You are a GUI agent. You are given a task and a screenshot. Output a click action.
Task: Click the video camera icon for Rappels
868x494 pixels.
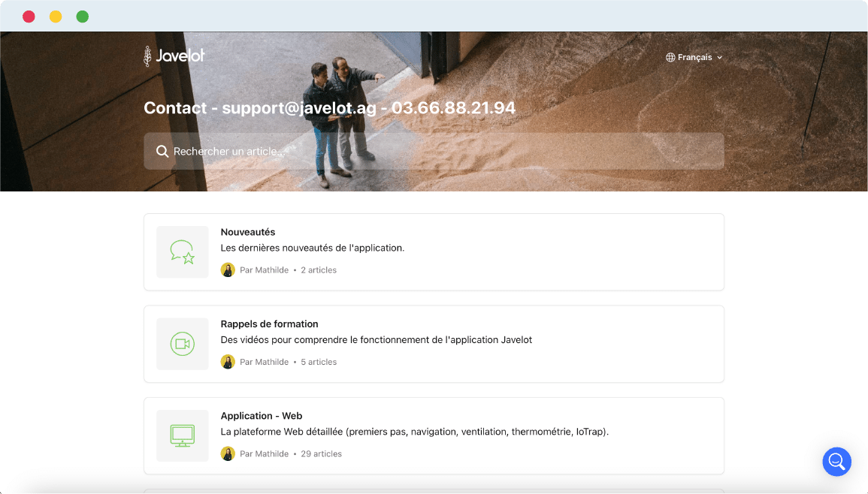183,344
